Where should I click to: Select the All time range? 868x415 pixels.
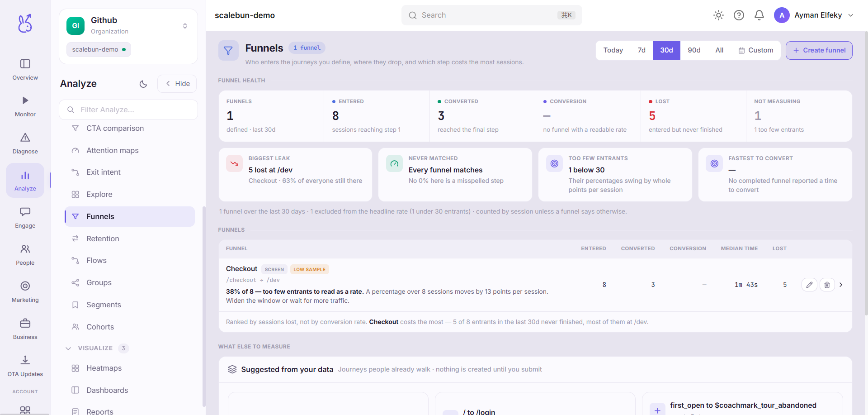coord(719,50)
